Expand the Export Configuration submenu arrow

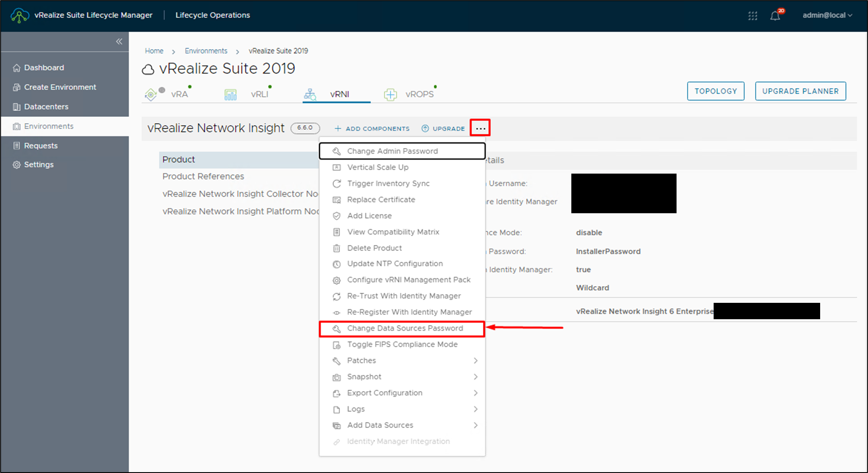476,393
